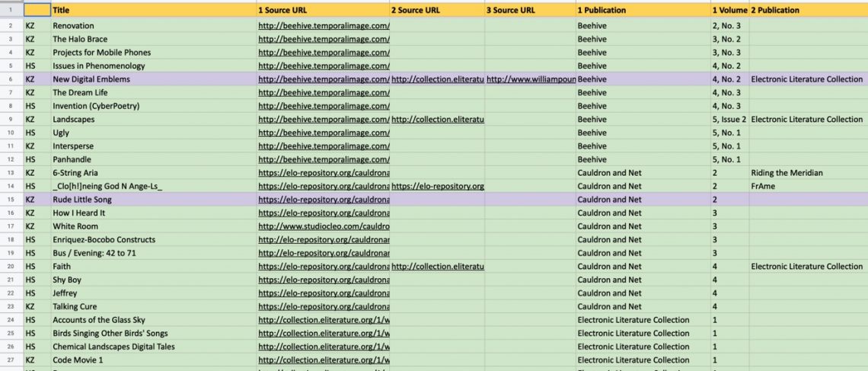Open the Beehive URL for Renovation
The height and width of the screenshot is (371, 868).
(324, 25)
